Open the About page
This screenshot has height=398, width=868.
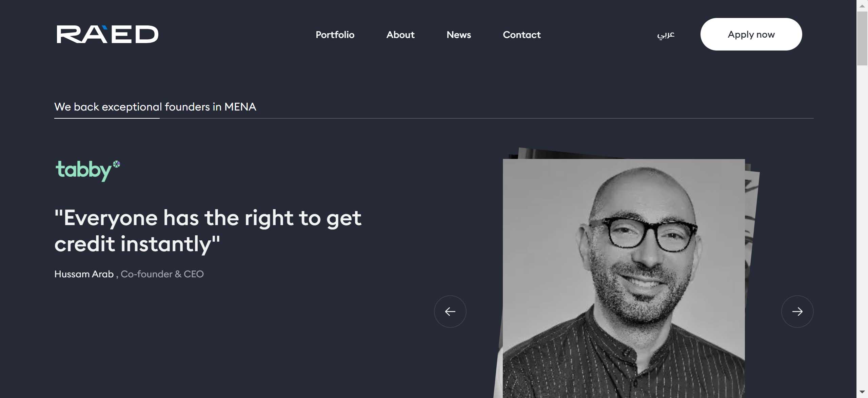[400, 35]
